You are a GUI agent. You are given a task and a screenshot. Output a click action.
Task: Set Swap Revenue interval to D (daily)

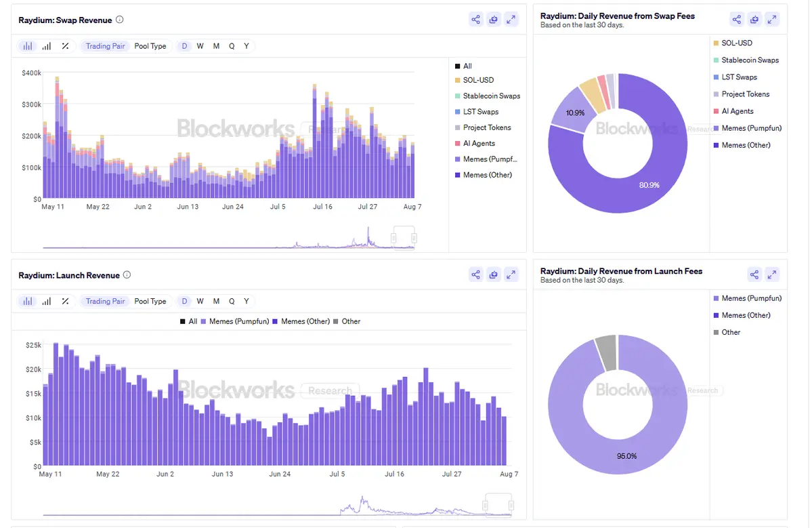(184, 46)
